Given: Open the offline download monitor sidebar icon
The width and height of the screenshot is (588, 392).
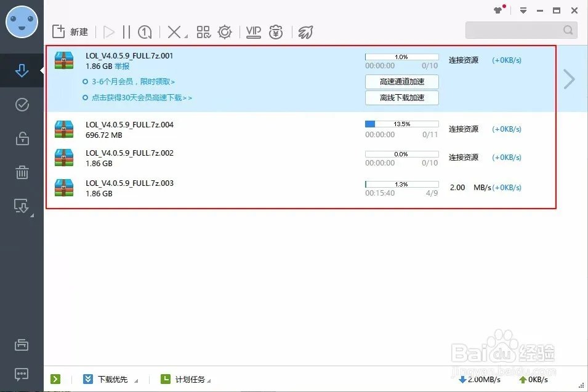Looking at the screenshot, I should [x=22, y=206].
